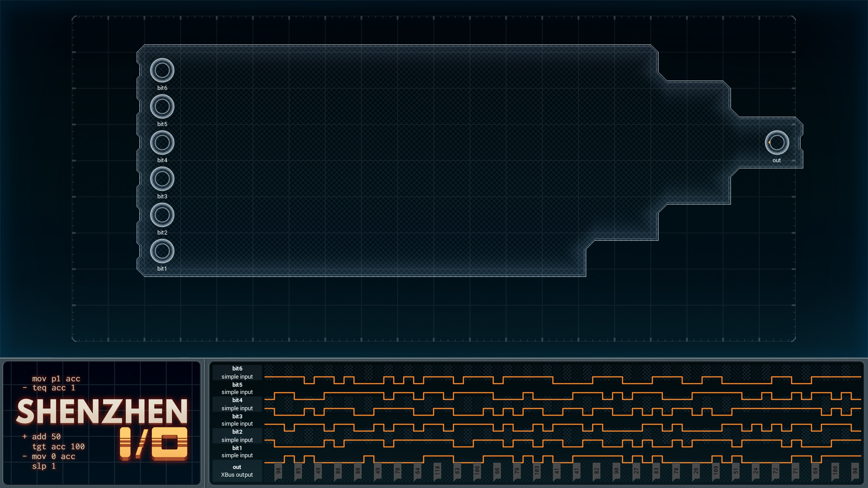Click the bit3 simple input label
This screenshot has height=488, width=868.
click(237, 420)
